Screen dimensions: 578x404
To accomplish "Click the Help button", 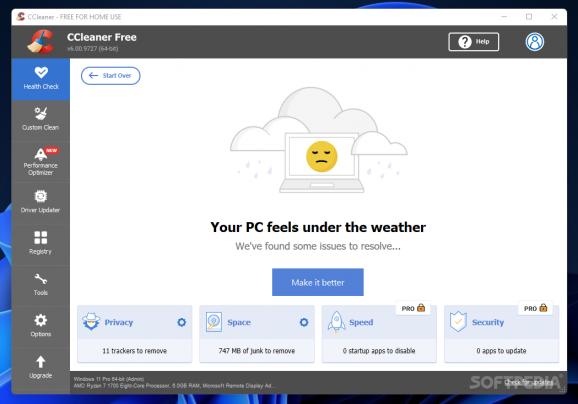I will (x=474, y=42).
